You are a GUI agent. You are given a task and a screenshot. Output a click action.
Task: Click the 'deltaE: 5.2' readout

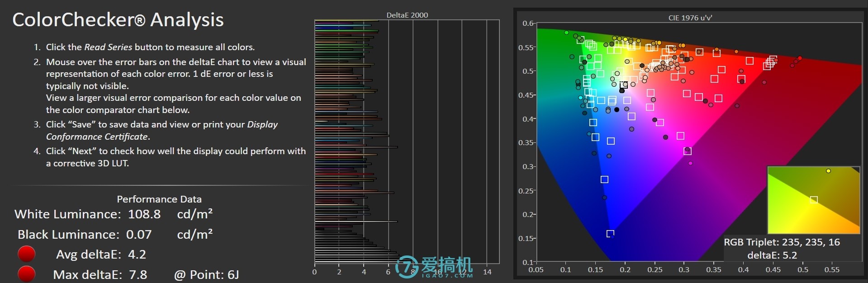(772, 255)
